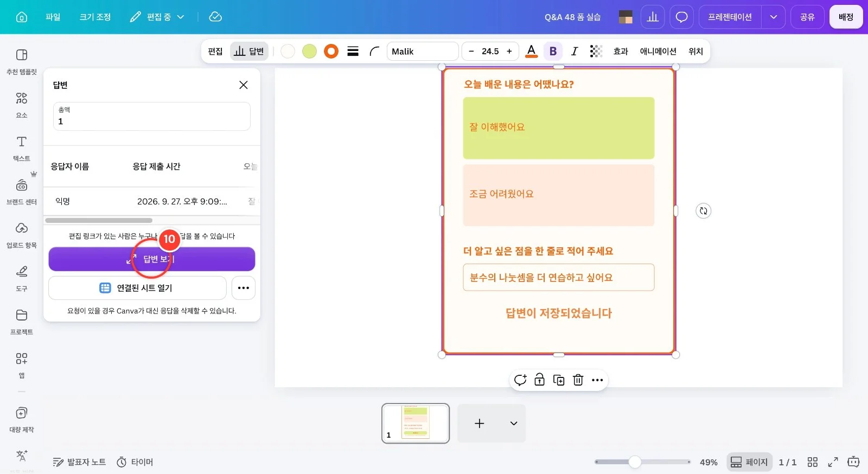
Task: Open 파일 menu
Action: click(53, 17)
